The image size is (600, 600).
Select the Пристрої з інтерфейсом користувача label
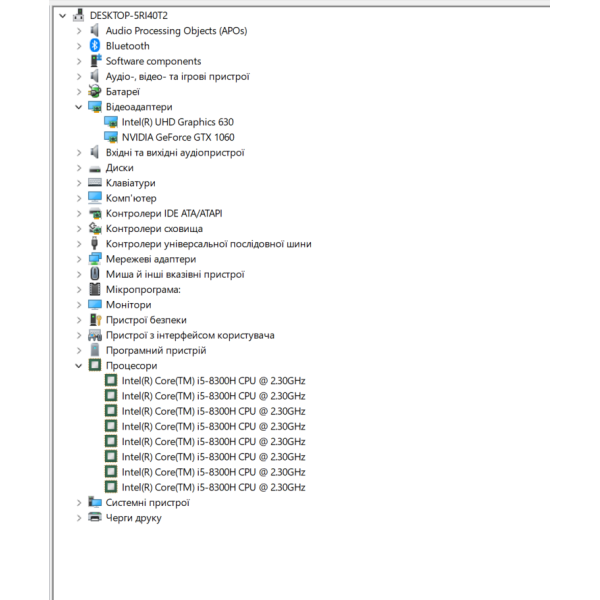[190, 335]
